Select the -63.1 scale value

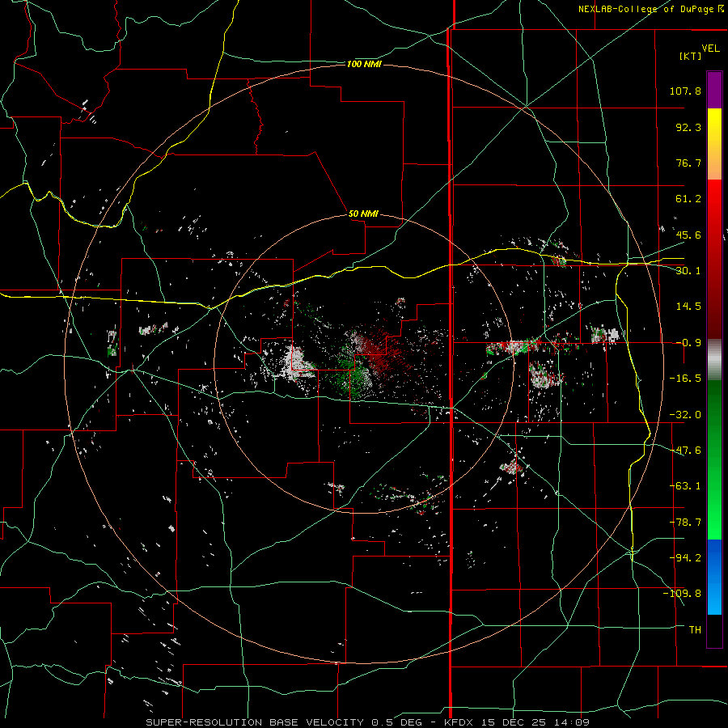pyautogui.click(x=685, y=486)
